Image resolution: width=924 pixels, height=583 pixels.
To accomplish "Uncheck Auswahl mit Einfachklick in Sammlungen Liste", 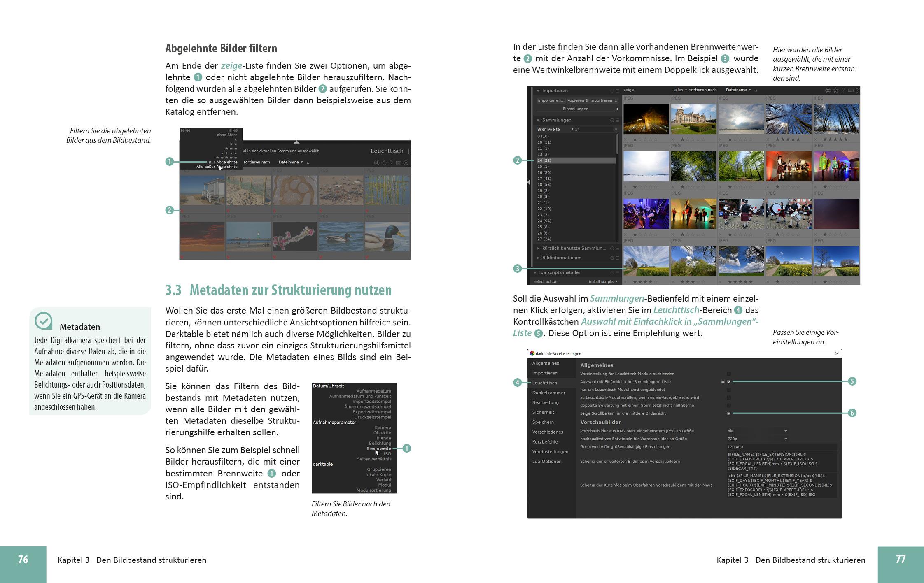I will coord(729,382).
